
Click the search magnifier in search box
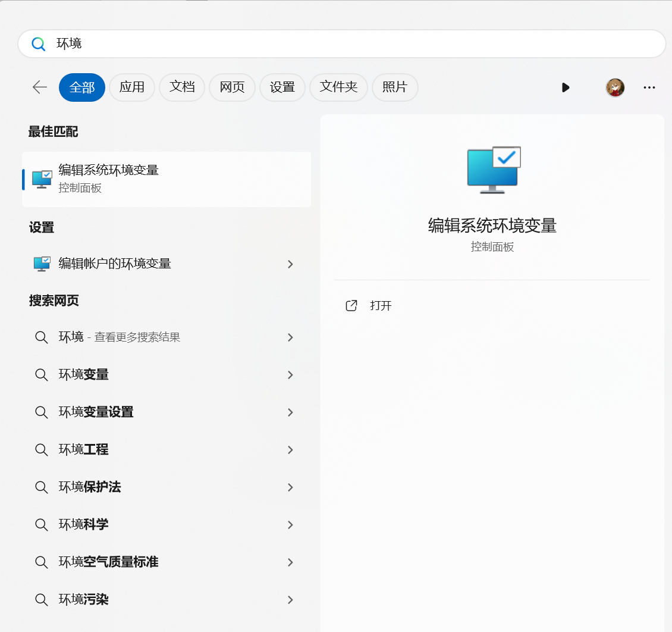click(x=39, y=43)
